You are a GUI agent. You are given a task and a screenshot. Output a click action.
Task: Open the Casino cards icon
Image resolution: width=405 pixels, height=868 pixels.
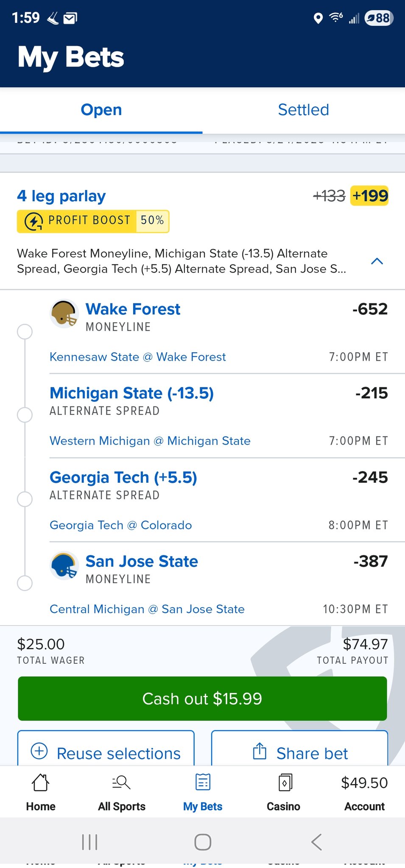pos(284,782)
